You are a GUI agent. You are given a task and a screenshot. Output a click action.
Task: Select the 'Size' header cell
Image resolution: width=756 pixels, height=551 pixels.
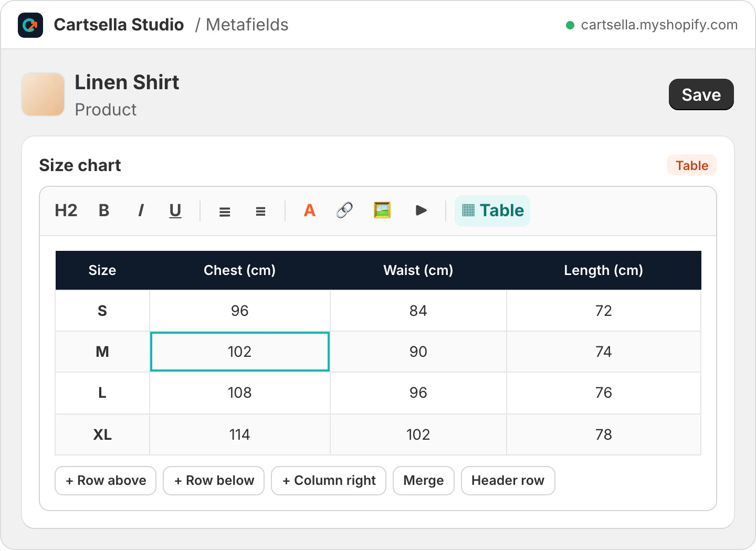click(x=102, y=270)
